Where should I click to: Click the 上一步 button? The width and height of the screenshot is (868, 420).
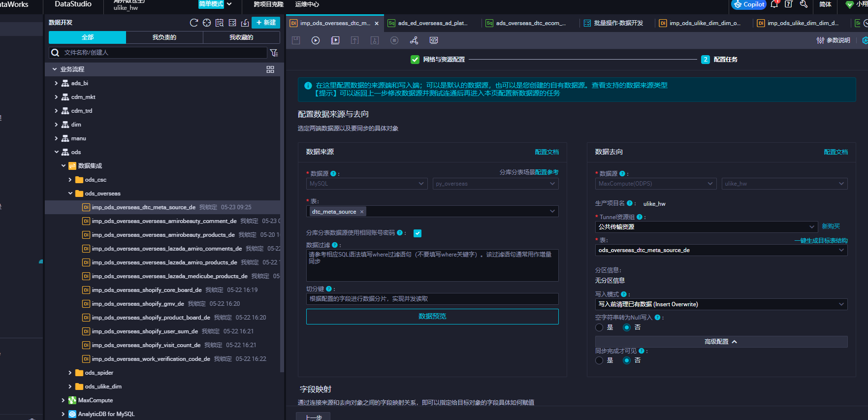[313, 417]
